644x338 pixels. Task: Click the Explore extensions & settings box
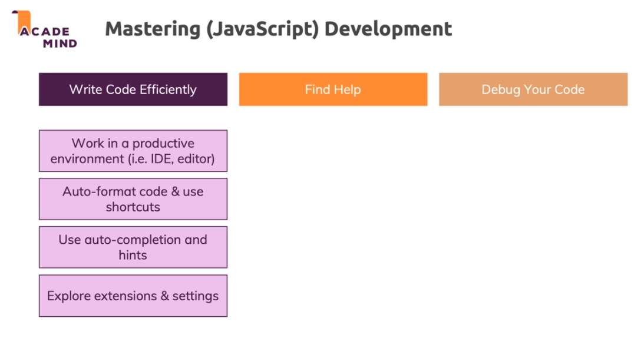(133, 296)
